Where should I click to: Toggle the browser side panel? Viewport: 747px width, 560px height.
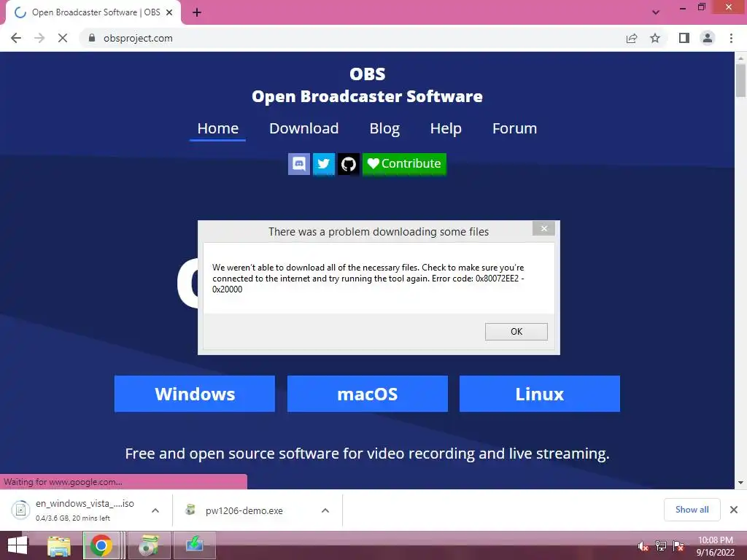pyautogui.click(x=684, y=38)
